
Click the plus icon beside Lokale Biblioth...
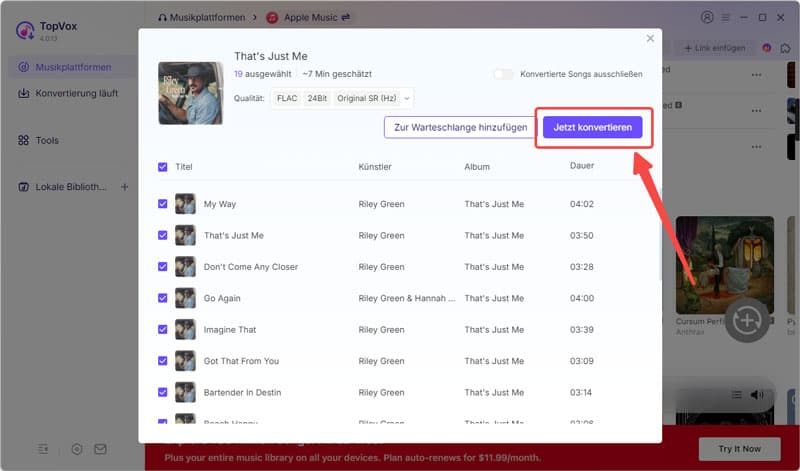[124, 187]
